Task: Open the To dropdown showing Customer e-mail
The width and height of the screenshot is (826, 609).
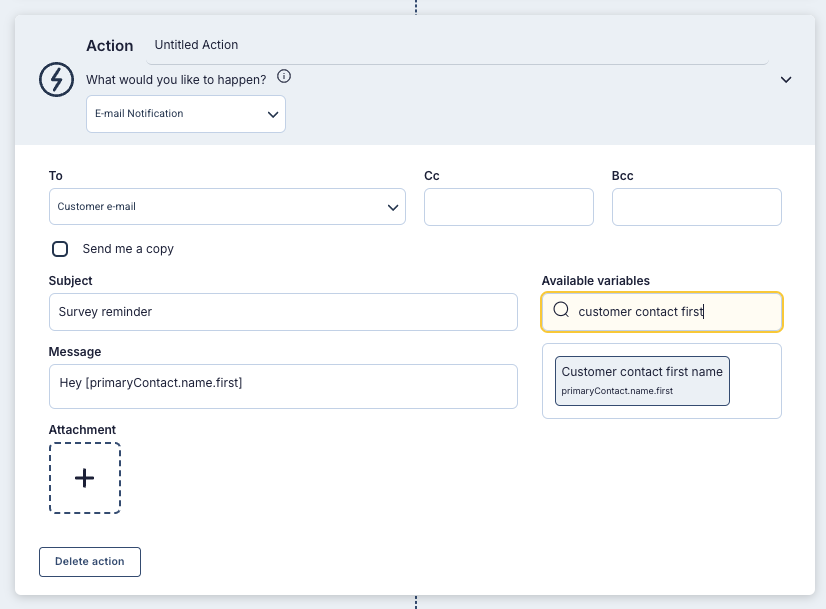Action: tap(227, 207)
